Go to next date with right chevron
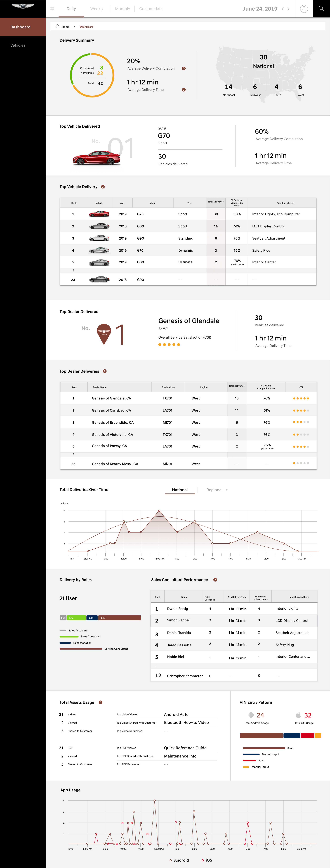 click(x=289, y=9)
